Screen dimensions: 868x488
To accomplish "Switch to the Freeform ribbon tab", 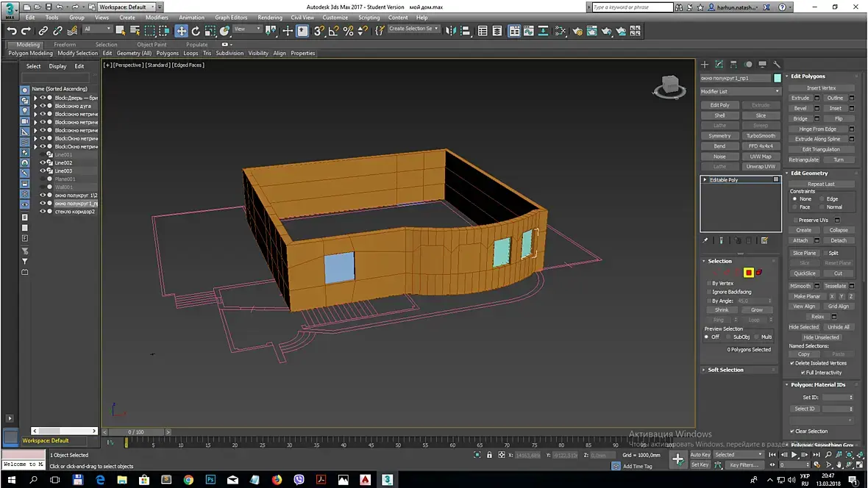I will tap(65, 44).
